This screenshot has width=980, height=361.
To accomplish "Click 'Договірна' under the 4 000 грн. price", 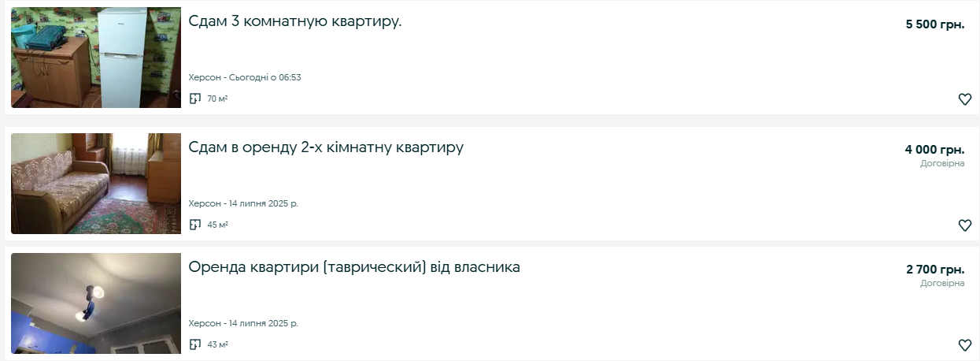I will coord(942,163).
